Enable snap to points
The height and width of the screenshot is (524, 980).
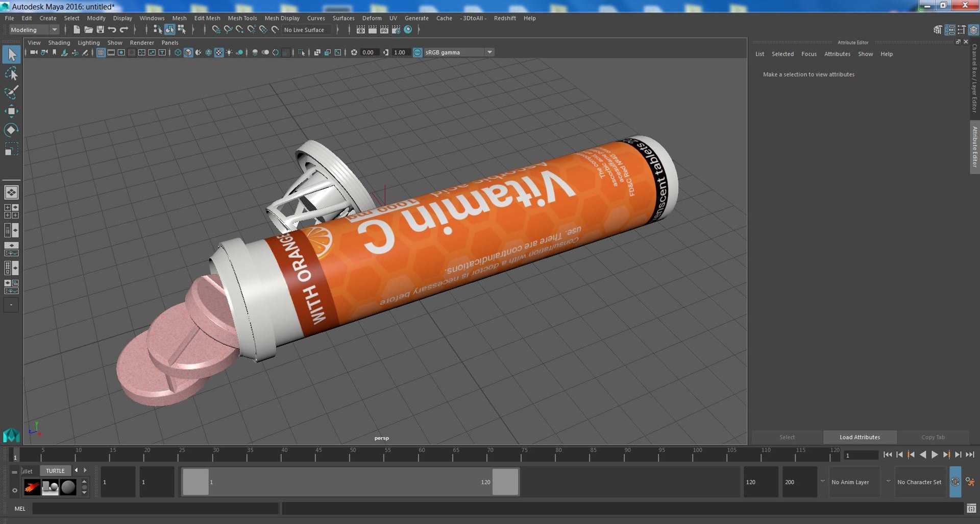click(x=239, y=30)
